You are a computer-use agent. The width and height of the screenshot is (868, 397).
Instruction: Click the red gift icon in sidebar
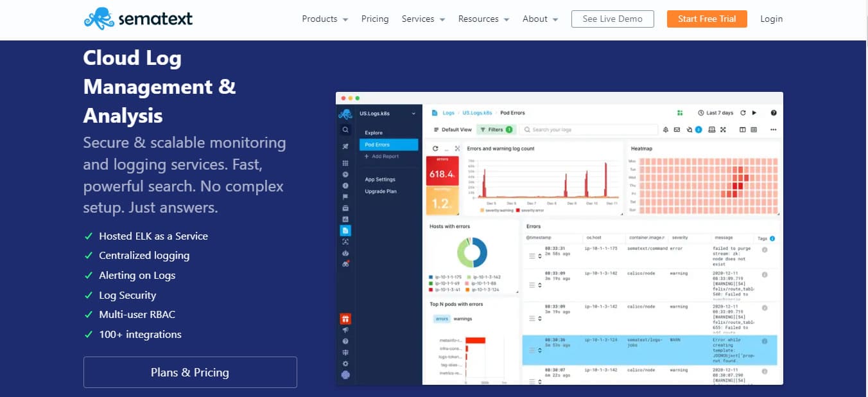click(x=345, y=319)
